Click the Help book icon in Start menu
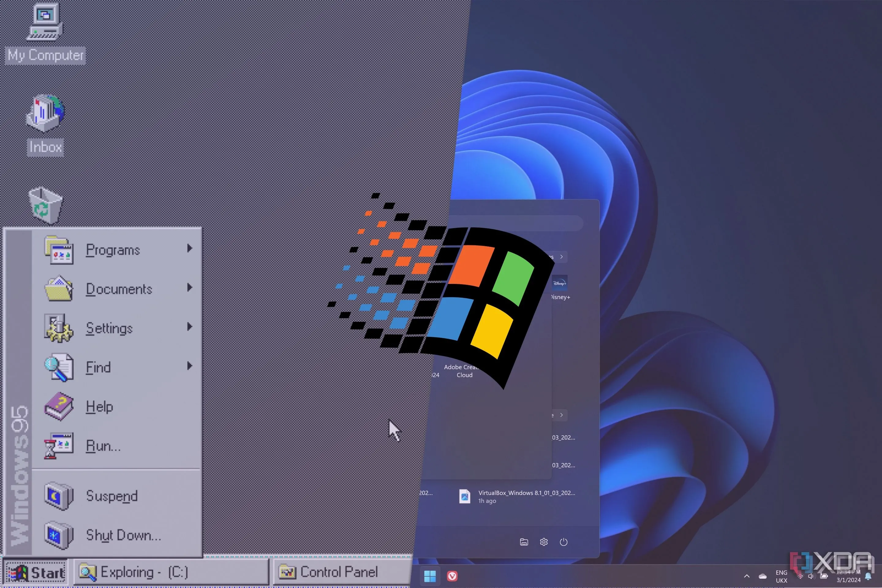Viewport: 882px width, 588px height. click(58, 406)
